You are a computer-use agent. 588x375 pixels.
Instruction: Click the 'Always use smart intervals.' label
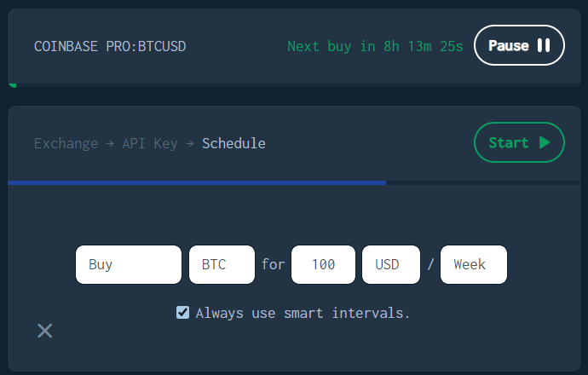pyautogui.click(x=303, y=313)
